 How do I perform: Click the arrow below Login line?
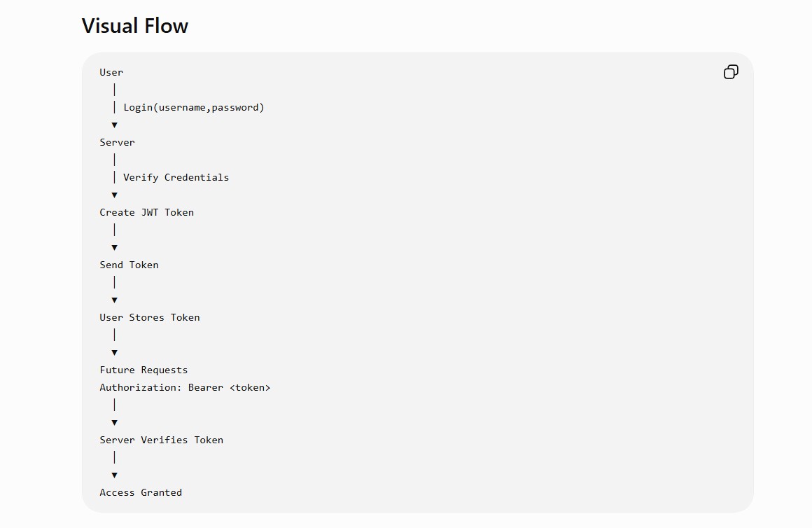[114, 125]
